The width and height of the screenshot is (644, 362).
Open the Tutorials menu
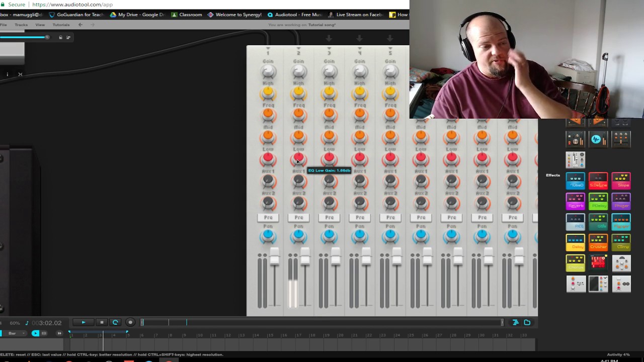click(61, 25)
